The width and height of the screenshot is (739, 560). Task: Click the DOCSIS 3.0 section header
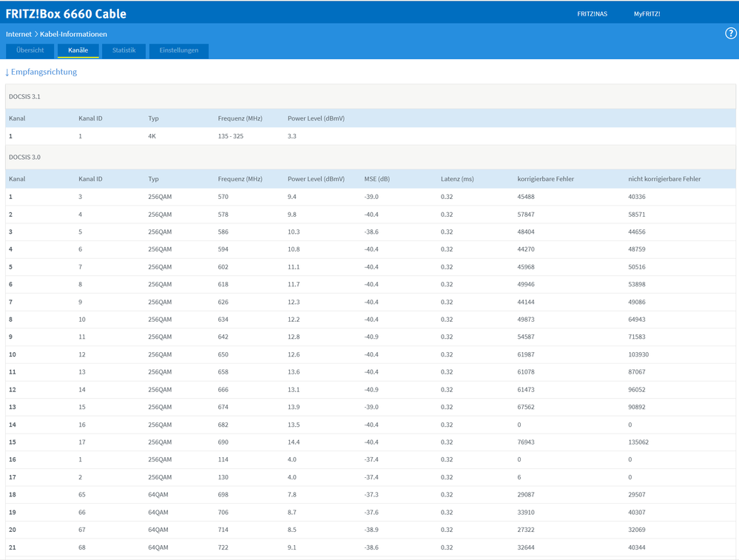pyautogui.click(x=24, y=158)
